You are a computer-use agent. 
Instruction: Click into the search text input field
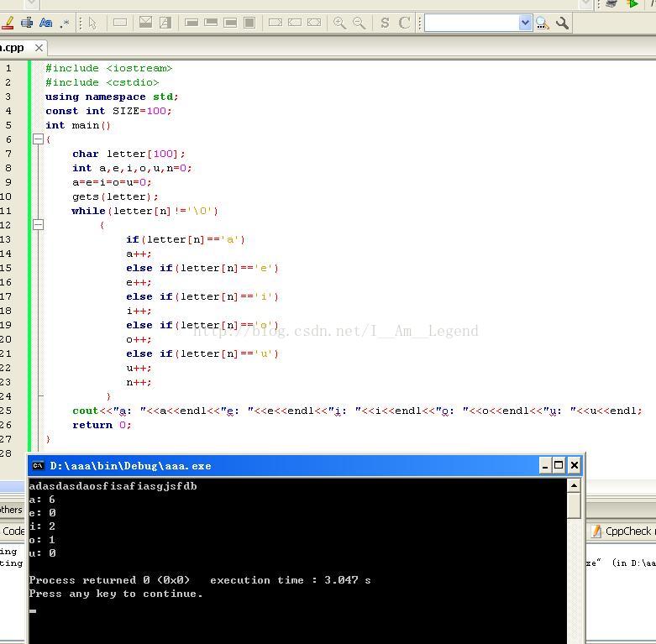coord(471,23)
